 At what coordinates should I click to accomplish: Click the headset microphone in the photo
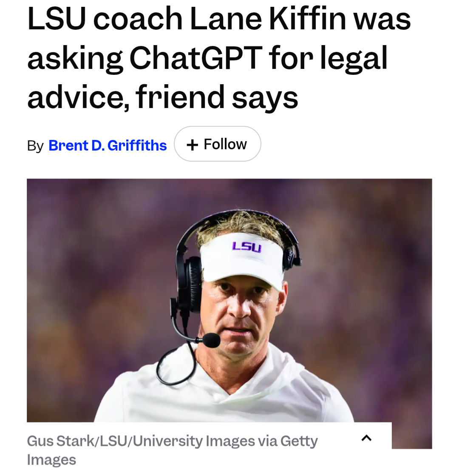tap(211, 340)
